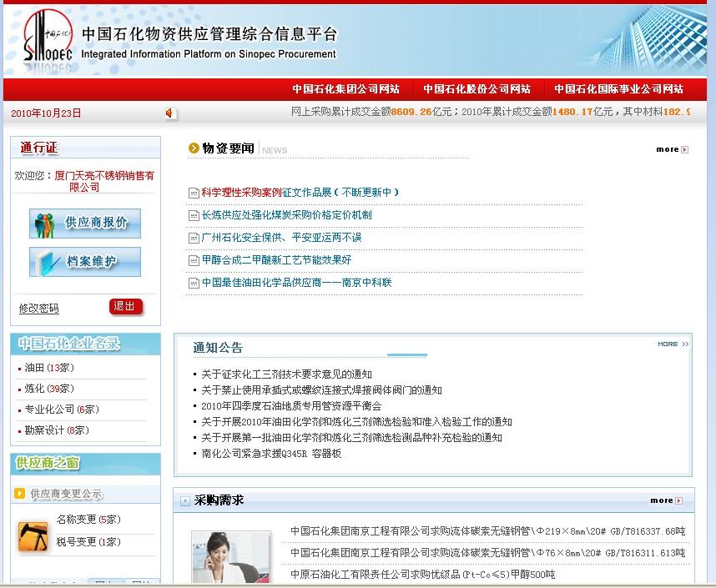Open notice 2010年四季度石油地质专用管资源平衡会

291,406
